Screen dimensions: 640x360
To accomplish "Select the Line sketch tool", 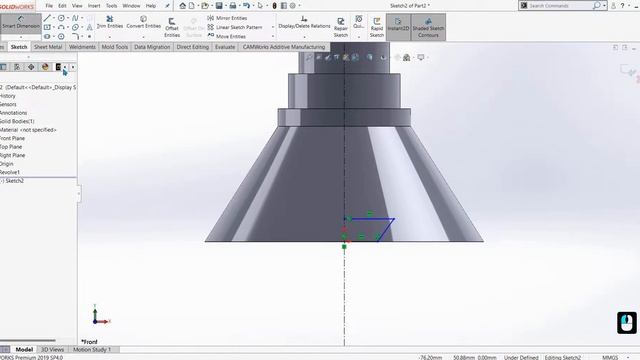I will pyautogui.click(x=47, y=18).
